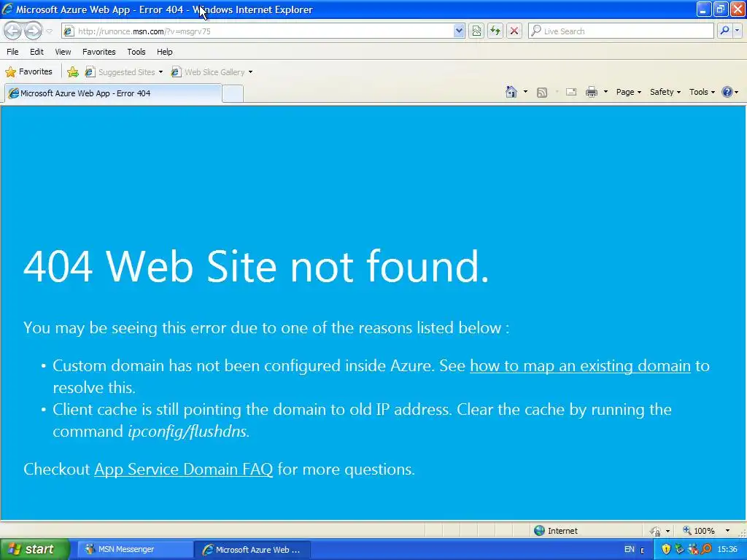Open the Safety command menu
747x560 pixels.
665,92
